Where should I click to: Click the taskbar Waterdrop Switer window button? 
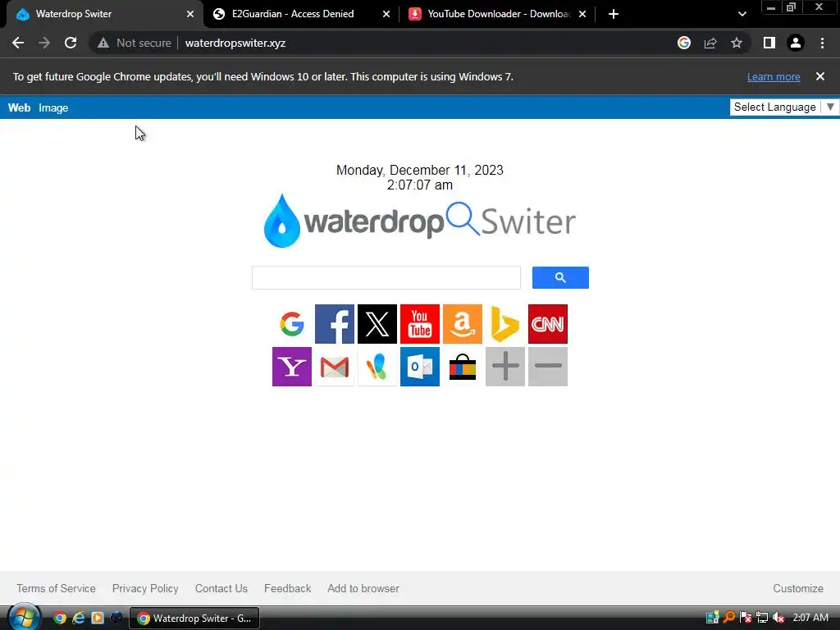click(x=194, y=619)
